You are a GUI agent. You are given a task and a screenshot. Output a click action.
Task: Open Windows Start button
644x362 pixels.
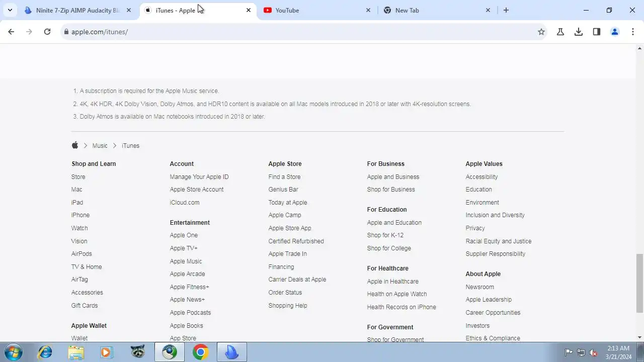(x=13, y=352)
